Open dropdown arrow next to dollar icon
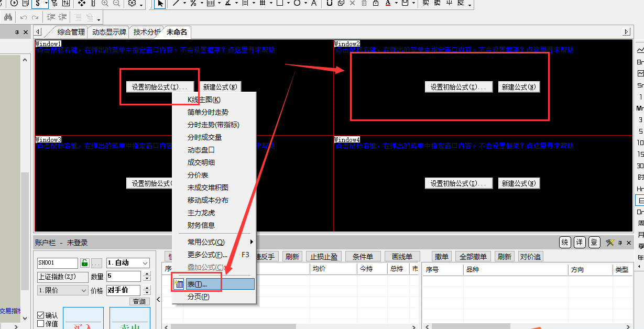 tap(46, 3)
